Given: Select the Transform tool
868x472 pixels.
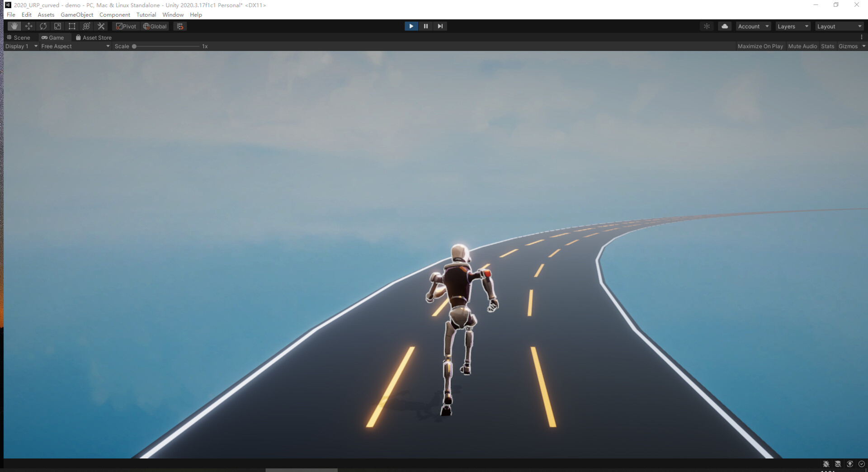Looking at the screenshot, I should (x=86, y=26).
